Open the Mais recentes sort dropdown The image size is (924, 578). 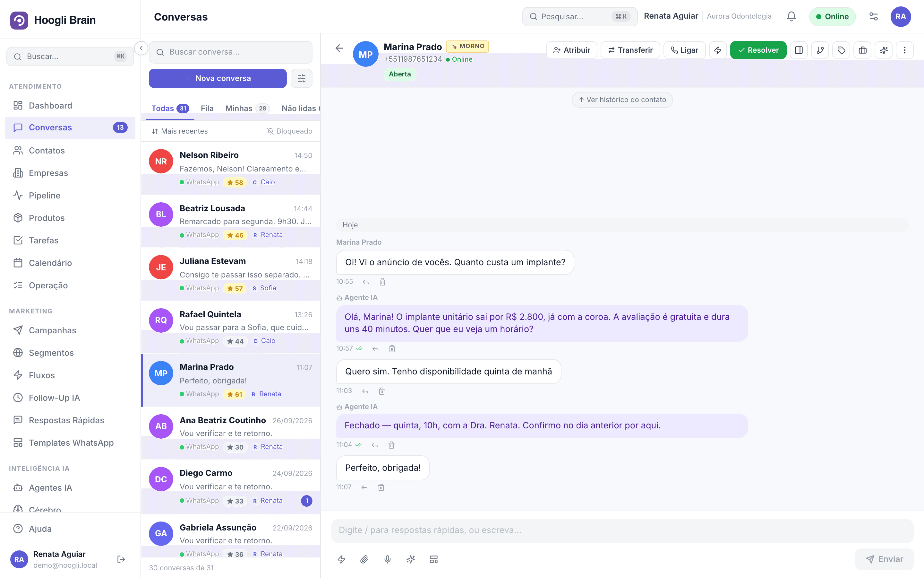180,131
